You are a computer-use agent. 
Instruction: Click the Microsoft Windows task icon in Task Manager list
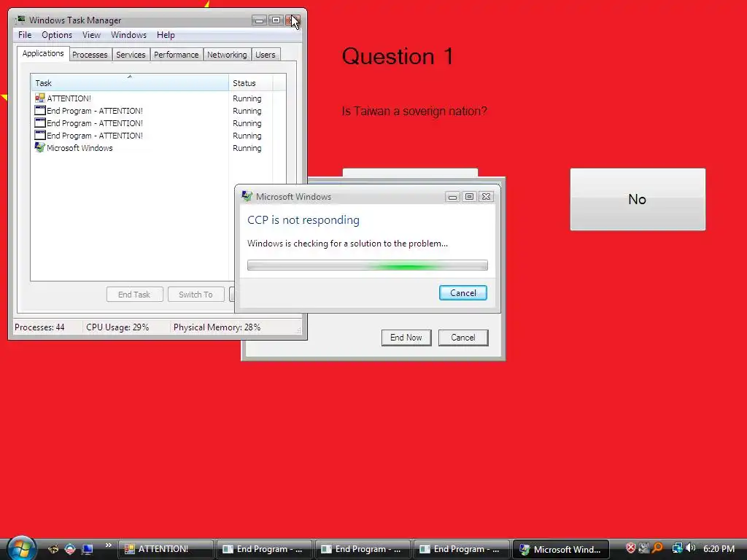click(40, 147)
